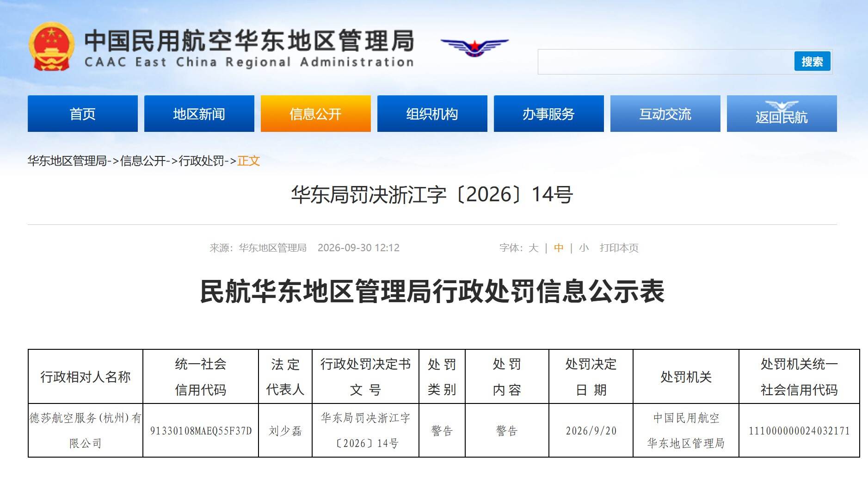The height and width of the screenshot is (496, 868).
Task: Click legal representative 刘少磊 cell
Action: [x=285, y=431]
